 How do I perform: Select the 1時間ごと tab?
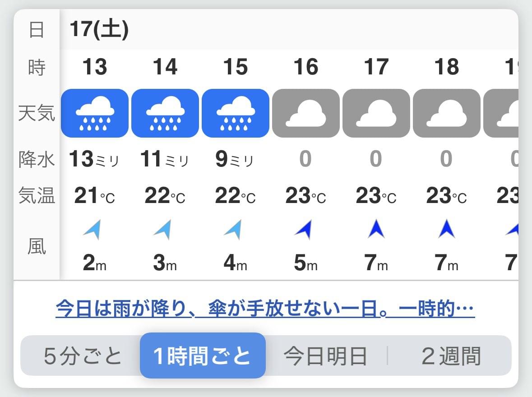(x=203, y=355)
